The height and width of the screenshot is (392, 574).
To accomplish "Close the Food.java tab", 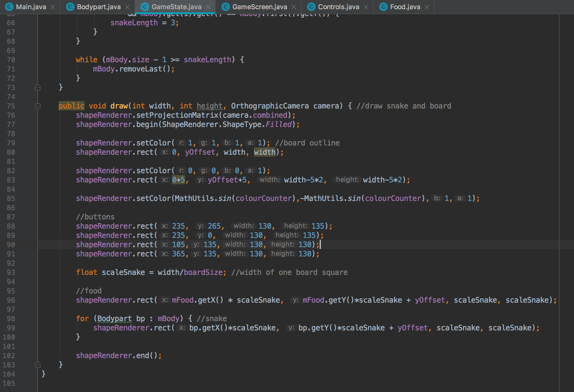I will [427, 6].
